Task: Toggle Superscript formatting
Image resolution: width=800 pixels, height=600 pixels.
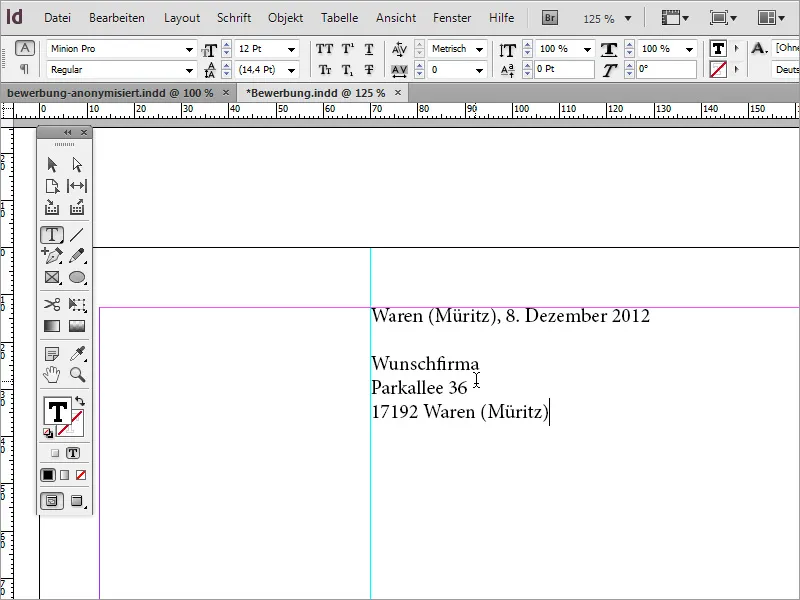Action: pos(347,49)
